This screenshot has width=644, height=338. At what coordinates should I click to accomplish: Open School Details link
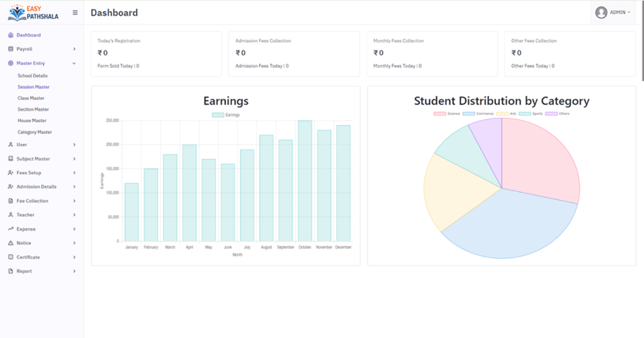coord(32,76)
